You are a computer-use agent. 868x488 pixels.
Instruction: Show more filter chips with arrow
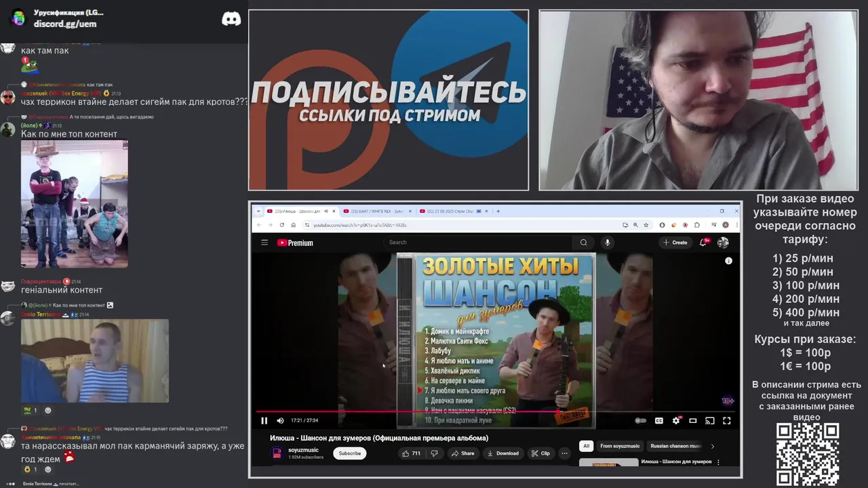point(712,446)
